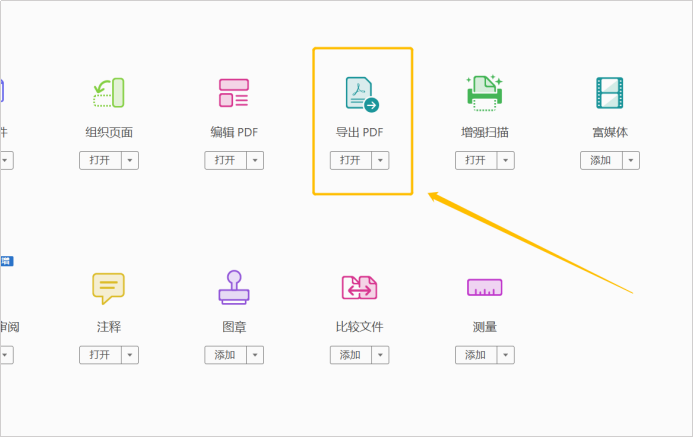Select the 增强扫描 scanner icon
The height and width of the screenshot is (438, 694).
(485, 93)
